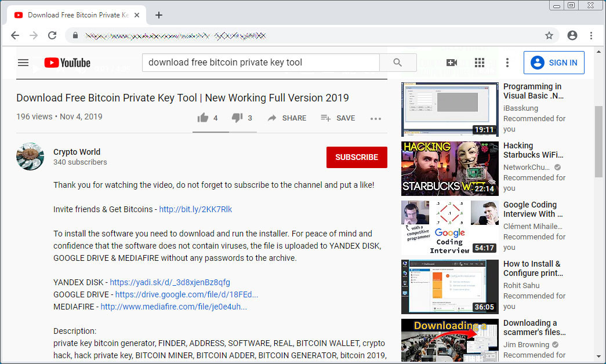
Task: Open the create video camera icon
Action: (x=452, y=63)
